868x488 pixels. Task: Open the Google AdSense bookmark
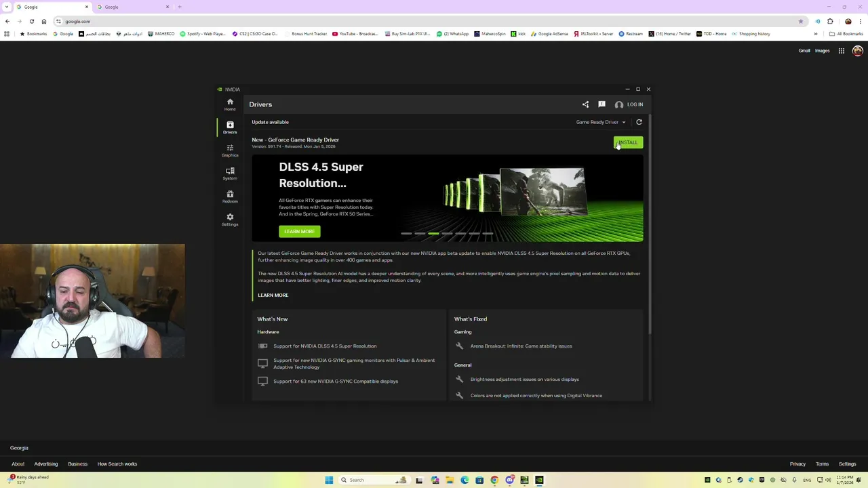(x=550, y=34)
